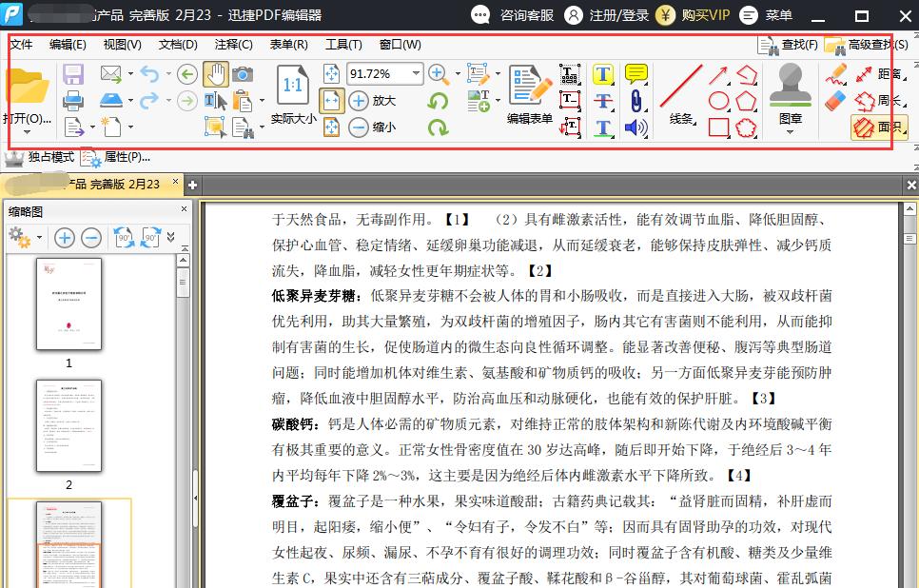
Task: Select the sound annotation tool
Action: (634, 126)
